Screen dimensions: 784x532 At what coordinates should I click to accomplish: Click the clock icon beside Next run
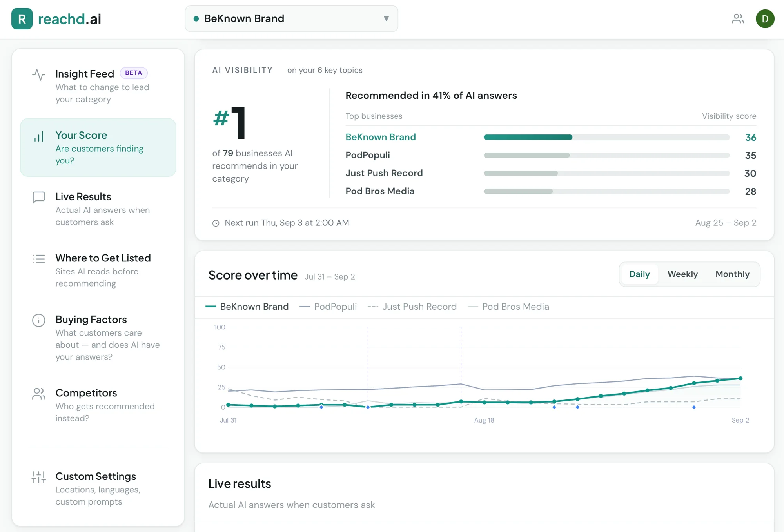tap(216, 223)
